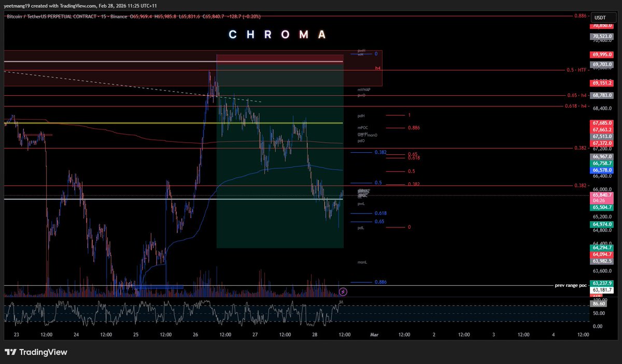Click the red 0 fib label near pdL

pyautogui.click(x=409, y=227)
